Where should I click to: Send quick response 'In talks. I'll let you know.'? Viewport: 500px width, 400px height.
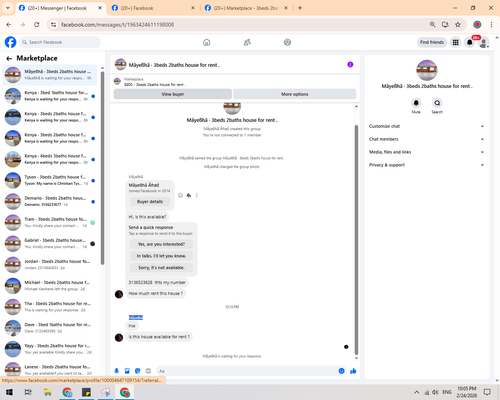pyautogui.click(x=161, y=256)
